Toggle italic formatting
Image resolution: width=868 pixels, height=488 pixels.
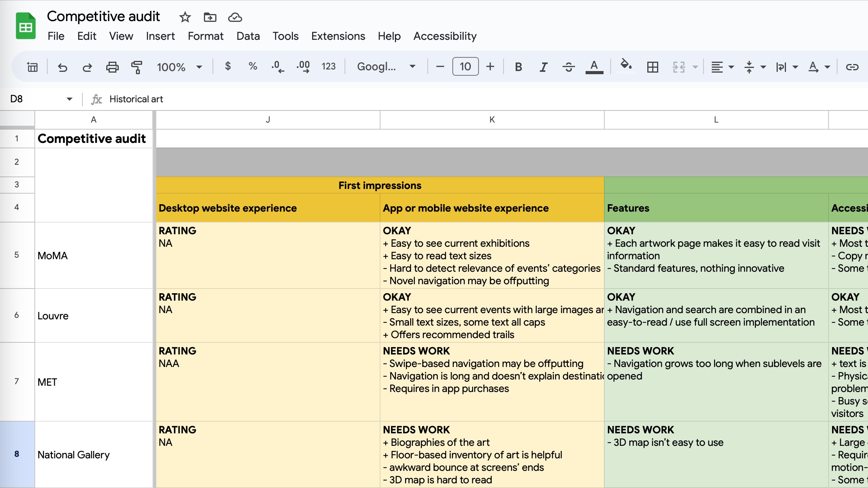click(543, 67)
